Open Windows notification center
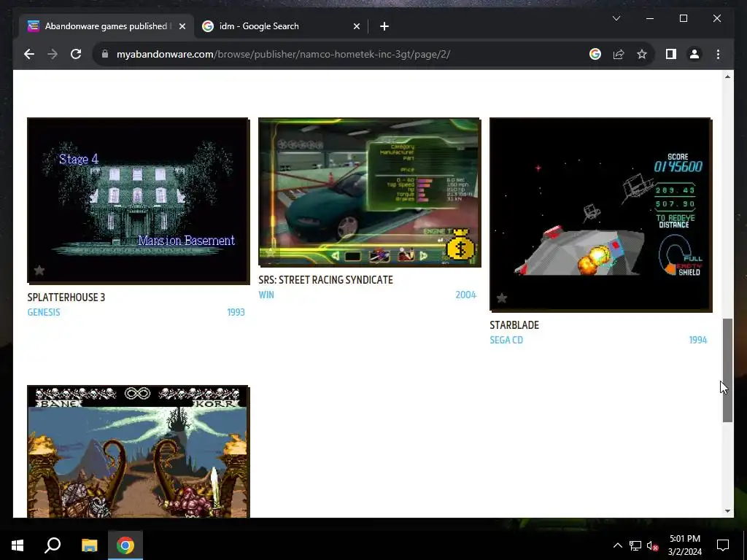 (723, 545)
